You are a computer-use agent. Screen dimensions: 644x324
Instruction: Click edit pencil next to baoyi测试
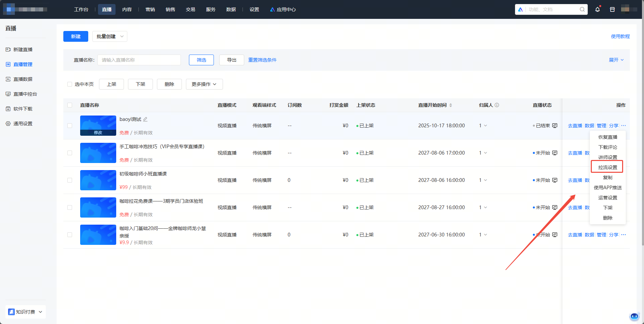coord(146,119)
